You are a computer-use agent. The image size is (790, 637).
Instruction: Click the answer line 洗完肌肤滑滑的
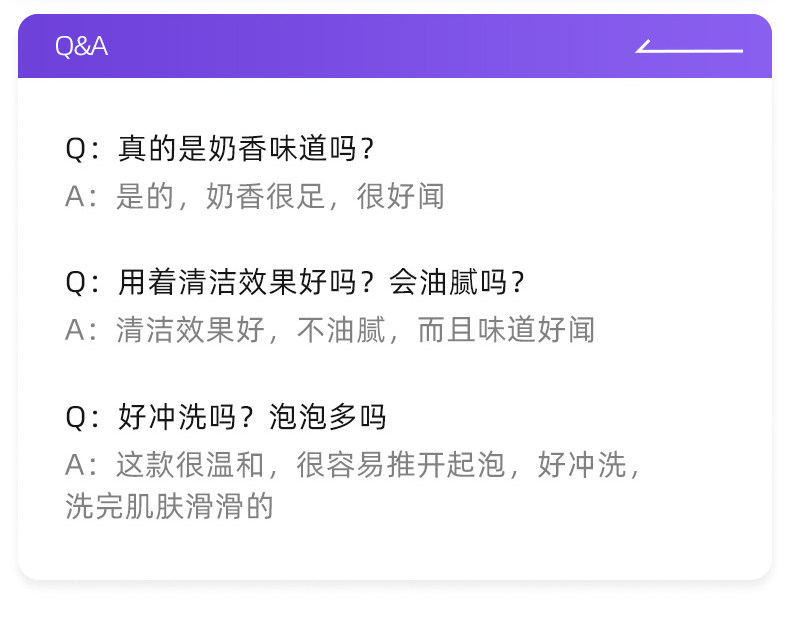tap(169, 506)
